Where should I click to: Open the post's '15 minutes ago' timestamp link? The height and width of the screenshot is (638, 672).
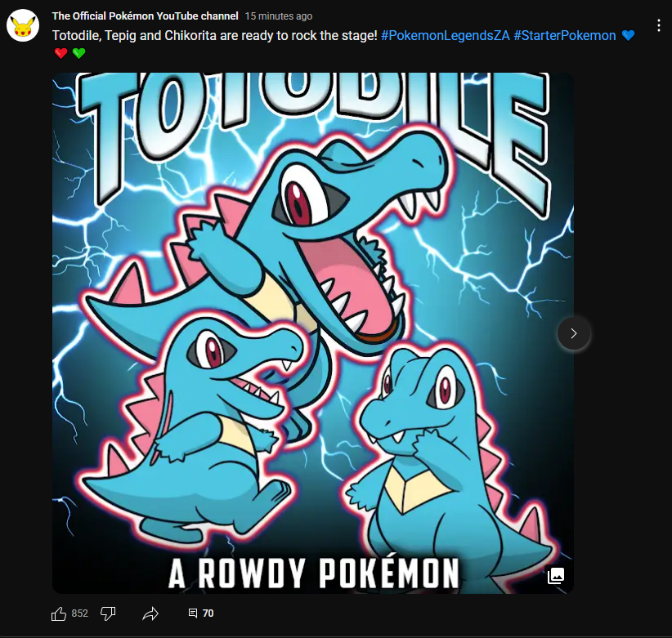pos(278,16)
